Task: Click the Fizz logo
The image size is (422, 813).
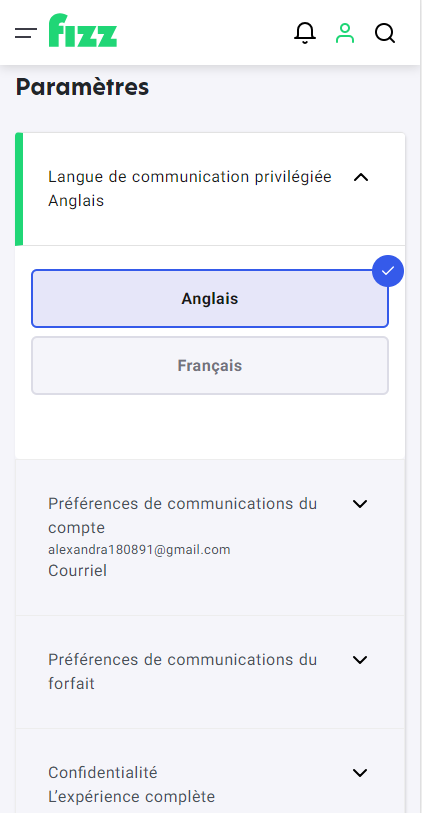Action: click(x=83, y=31)
